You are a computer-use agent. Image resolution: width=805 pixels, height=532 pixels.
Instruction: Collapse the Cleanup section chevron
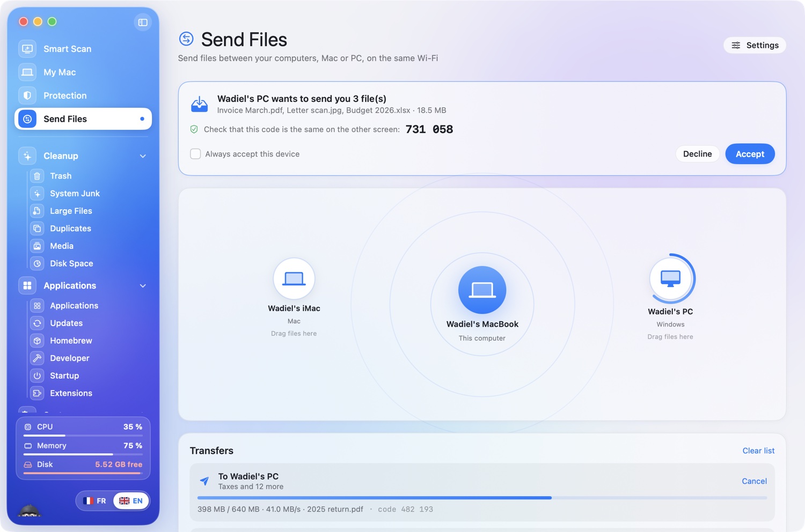pyautogui.click(x=143, y=156)
